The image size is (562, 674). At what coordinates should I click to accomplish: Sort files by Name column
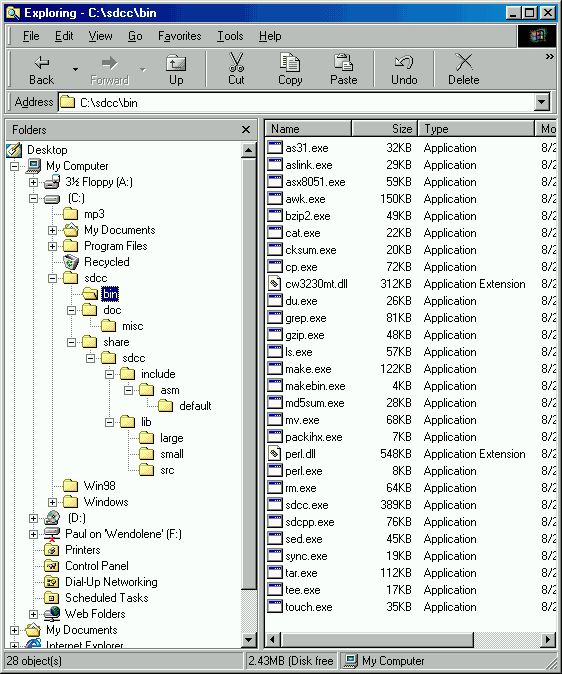pos(308,129)
